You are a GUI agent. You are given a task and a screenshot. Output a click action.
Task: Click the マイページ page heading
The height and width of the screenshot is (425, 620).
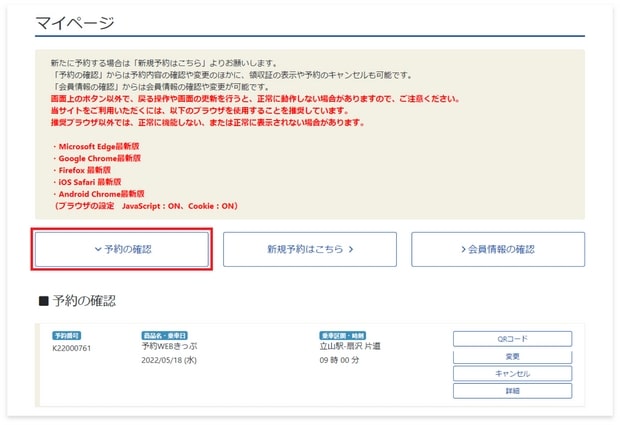[75, 23]
